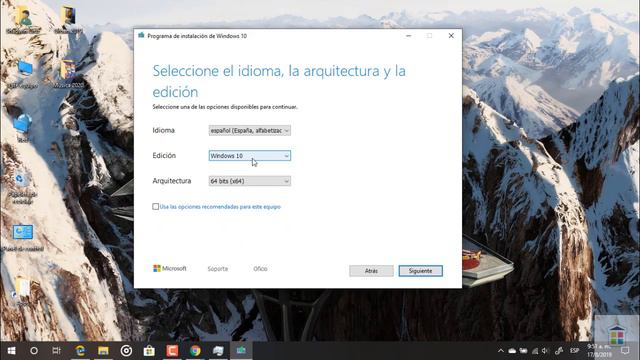Image resolution: width=640 pixels, height=360 pixels.
Task: Open the OneDrive cloud tray icon
Action: [x=512, y=351]
